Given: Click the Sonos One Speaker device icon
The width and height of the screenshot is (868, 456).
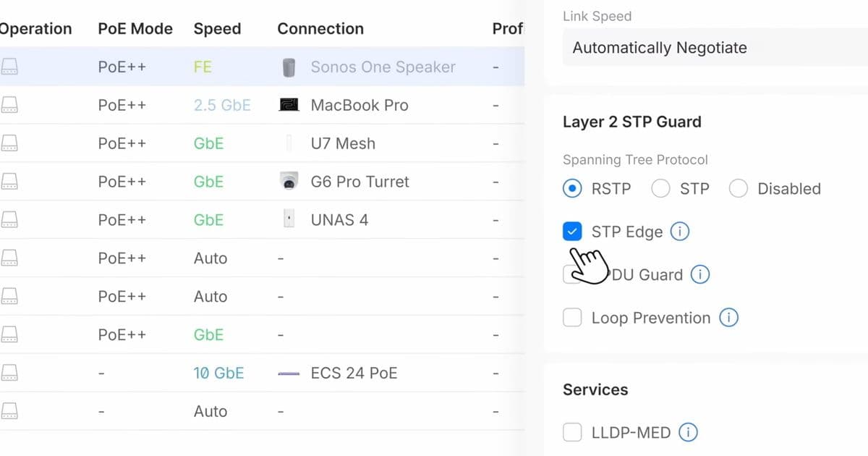Looking at the screenshot, I should pos(289,67).
